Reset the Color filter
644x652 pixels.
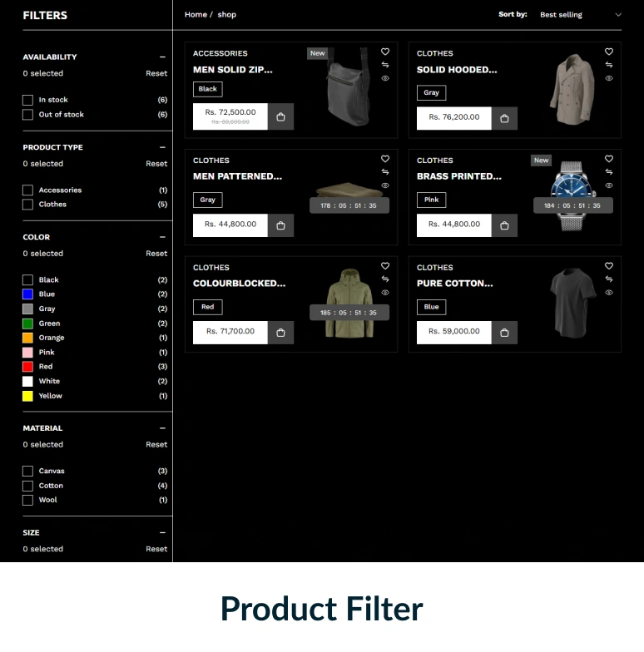[156, 253]
